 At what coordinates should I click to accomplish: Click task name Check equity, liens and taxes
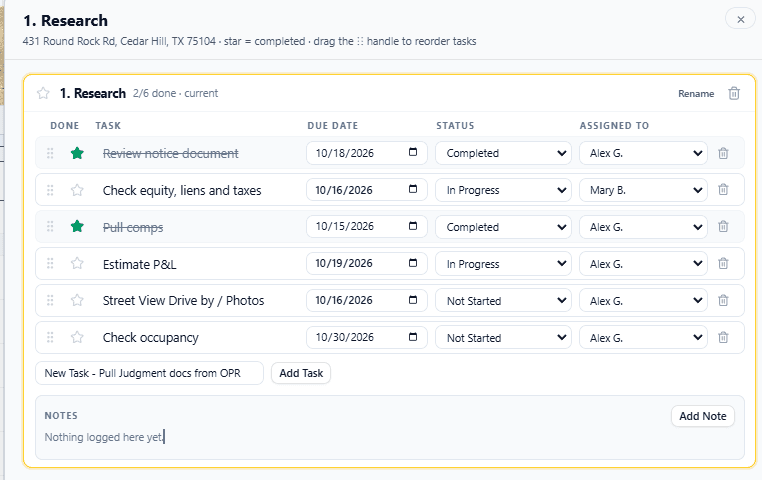(x=182, y=190)
